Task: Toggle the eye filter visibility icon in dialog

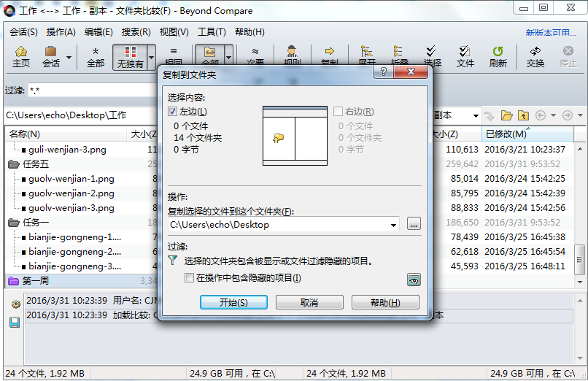Action: tap(414, 280)
